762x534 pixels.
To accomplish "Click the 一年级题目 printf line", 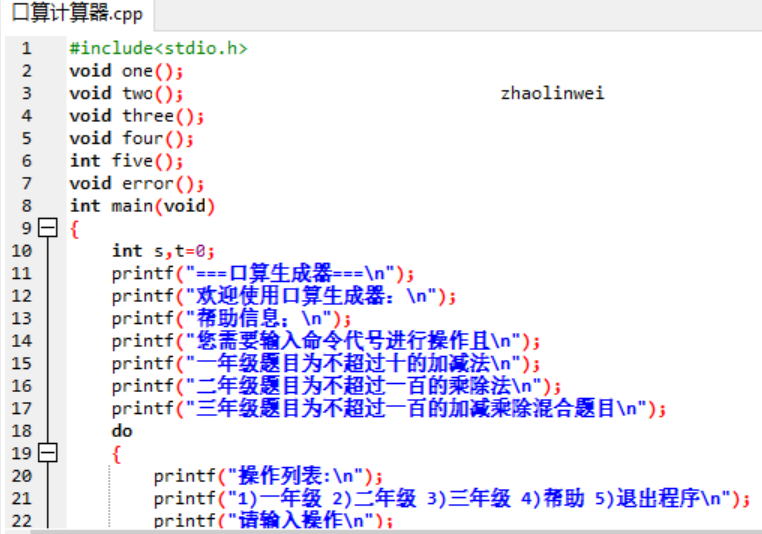I will pyautogui.click(x=326, y=363).
